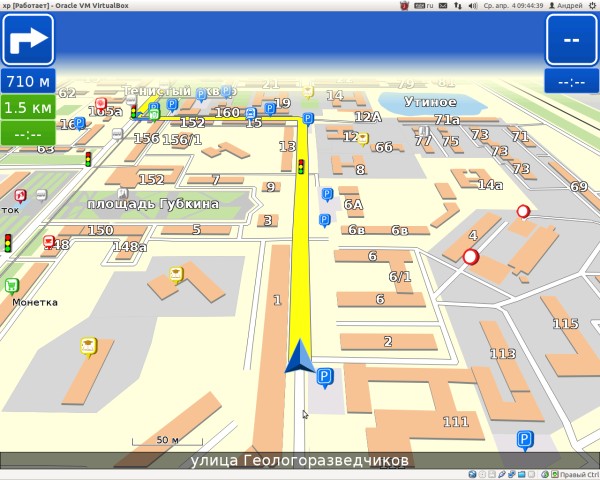Screen dimensions: 600x480
Task: Tap the green --:-- arrival time panel
Action: pyautogui.click(x=28, y=132)
